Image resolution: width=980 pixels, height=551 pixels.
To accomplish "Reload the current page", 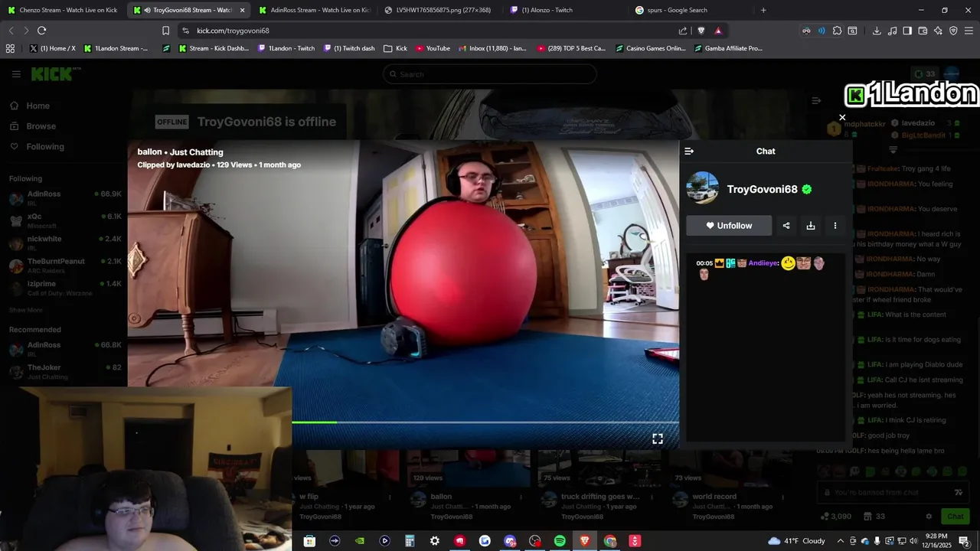I will [41, 31].
